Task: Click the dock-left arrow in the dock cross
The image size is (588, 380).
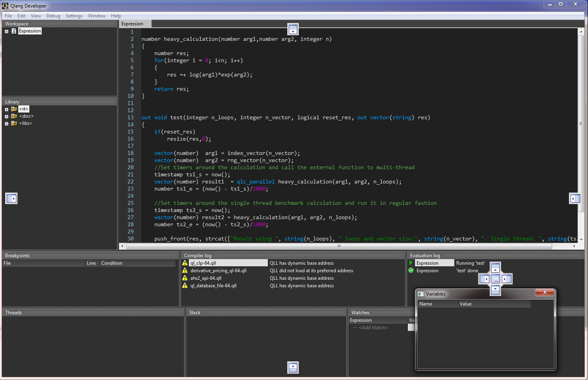Action: pyautogui.click(x=484, y=279)
